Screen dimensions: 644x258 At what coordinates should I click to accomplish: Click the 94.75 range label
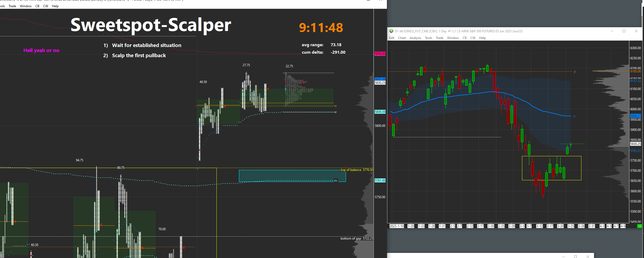pyautogui.click(x=79, y=160)
